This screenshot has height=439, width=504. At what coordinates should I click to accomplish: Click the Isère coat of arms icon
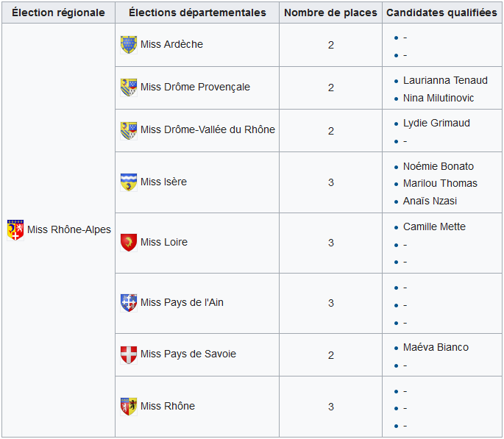129,182
